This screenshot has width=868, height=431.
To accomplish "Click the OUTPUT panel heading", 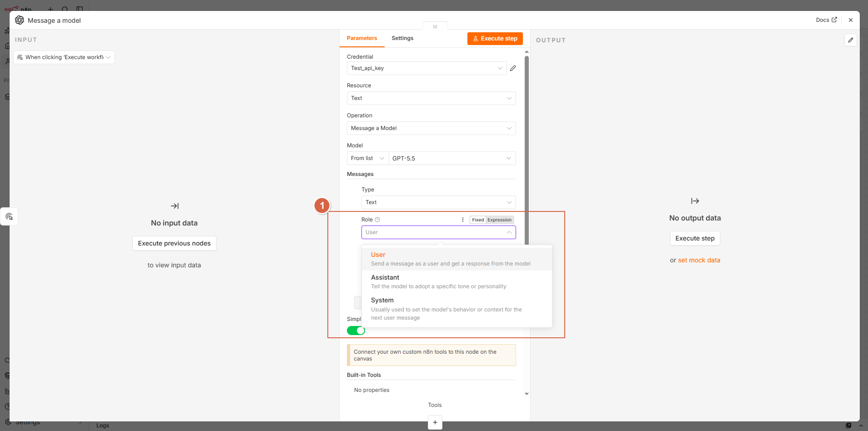I will click(x=551, y=40).
